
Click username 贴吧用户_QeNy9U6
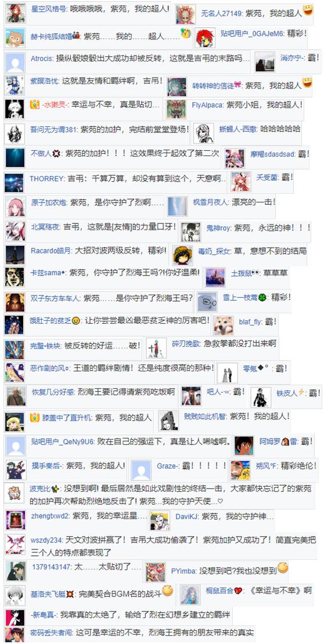[x=63, y=442]
